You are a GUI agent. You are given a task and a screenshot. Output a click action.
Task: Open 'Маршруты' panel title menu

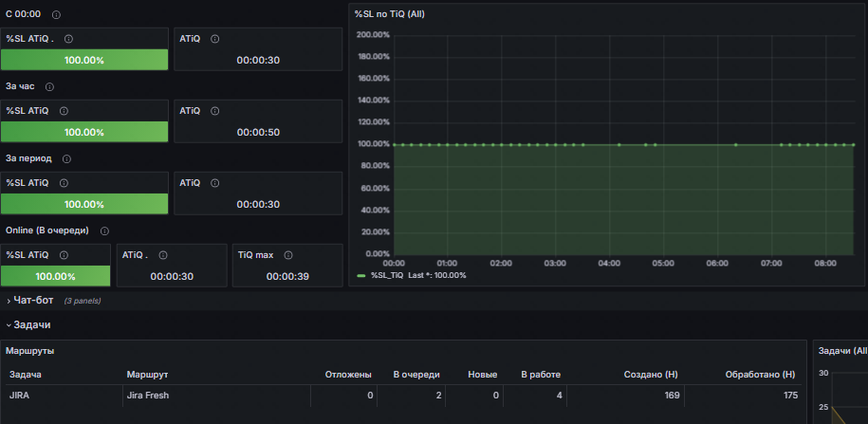tap(30, 350)
